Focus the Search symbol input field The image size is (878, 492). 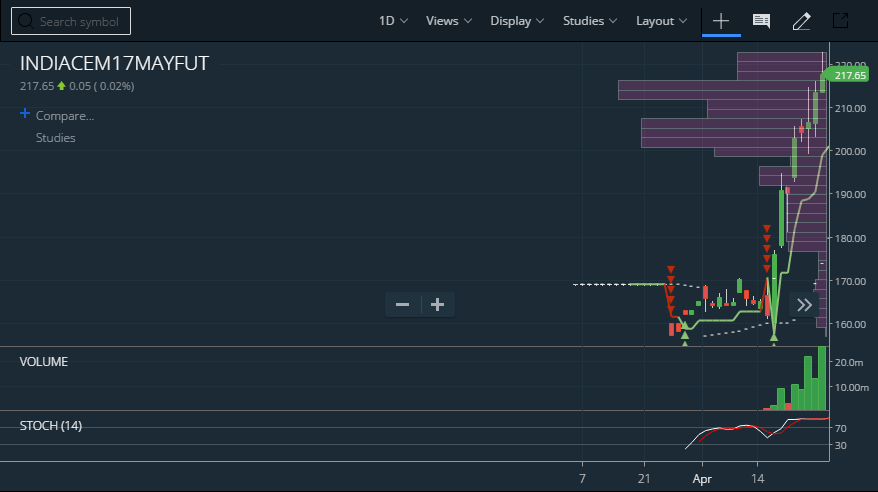71,21
